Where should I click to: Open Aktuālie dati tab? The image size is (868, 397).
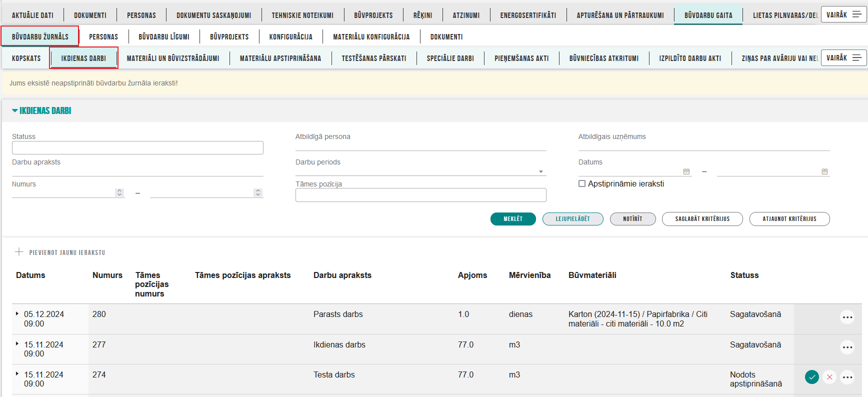point(32,15)
